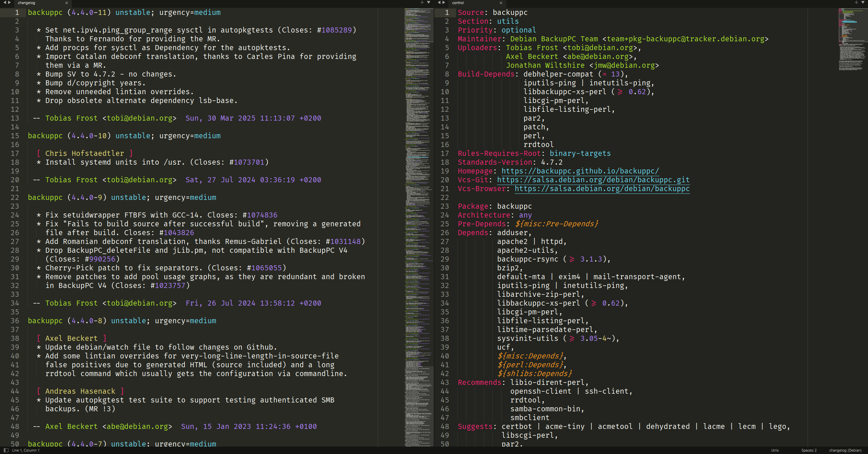This screenshot has width=868, height=454.
Task: Open the Vcs-Browser link
Action: point(601,189)
